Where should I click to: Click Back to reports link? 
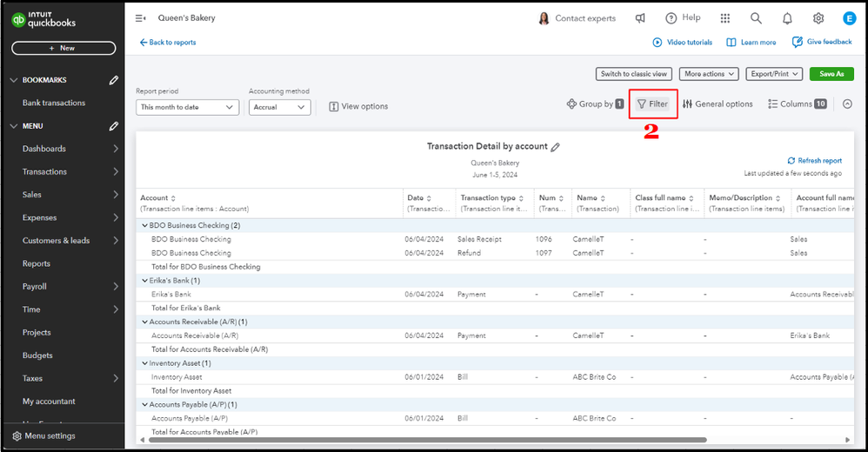[x=168, y=43]
